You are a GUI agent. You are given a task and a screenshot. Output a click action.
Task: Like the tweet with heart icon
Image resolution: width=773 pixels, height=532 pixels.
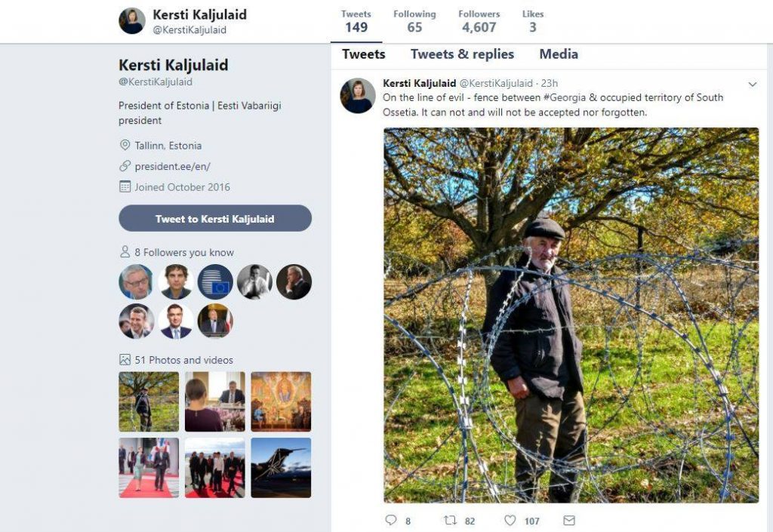pos(510,520)
